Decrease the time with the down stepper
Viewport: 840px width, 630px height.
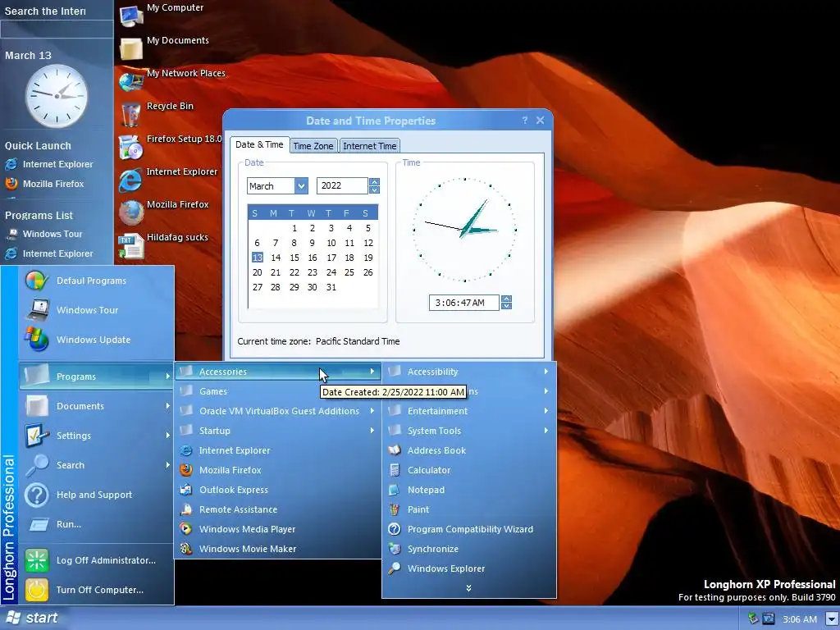pos(506,306)
